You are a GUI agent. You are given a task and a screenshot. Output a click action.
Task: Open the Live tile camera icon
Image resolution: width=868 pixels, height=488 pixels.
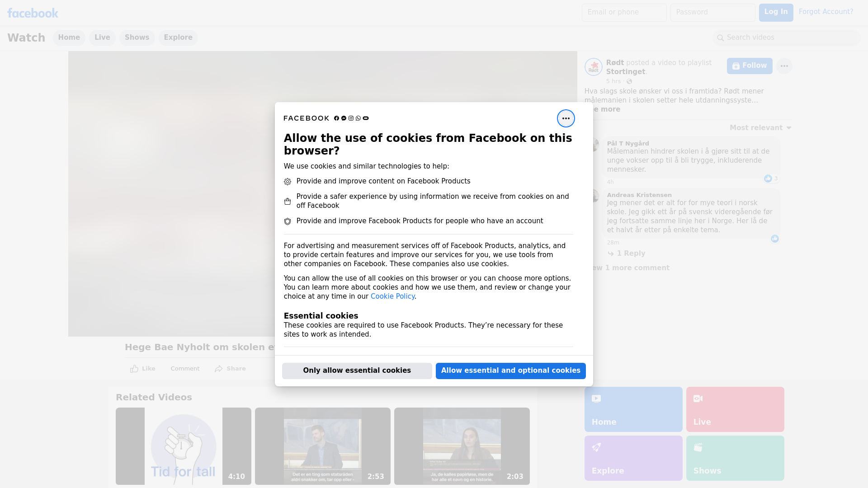(698, 399)
